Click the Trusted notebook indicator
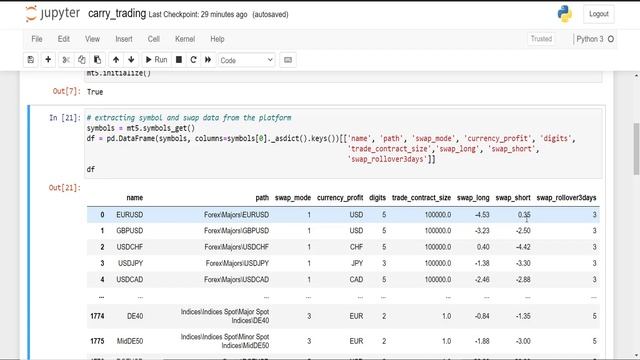Viewport: 640px width, 360px height. point(541,39)
